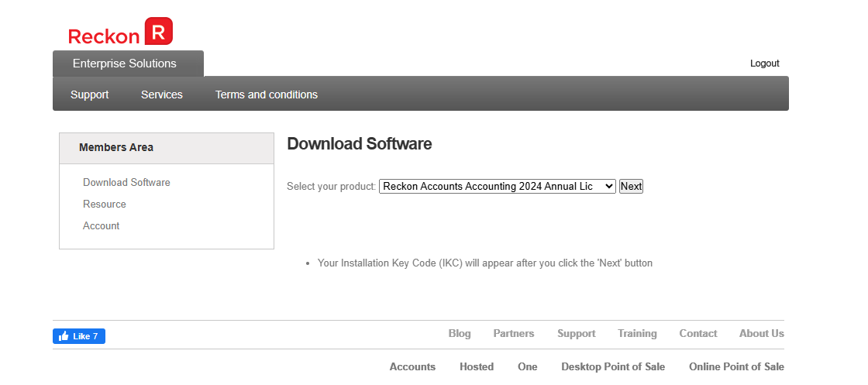The height and width of the screenshot is (385, 868).
Task: Go to Hosted product link
Action: [x=477, y=366]
